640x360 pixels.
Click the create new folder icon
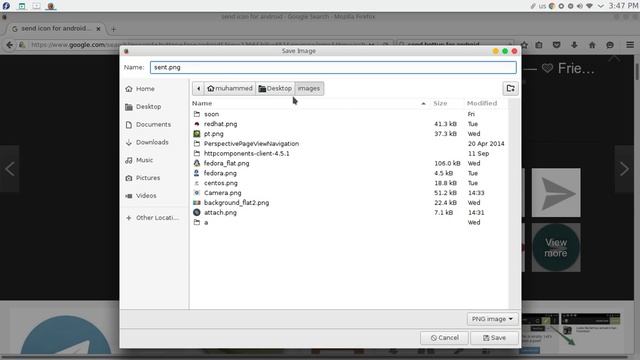pyautogui.click(x=510, y=88)
